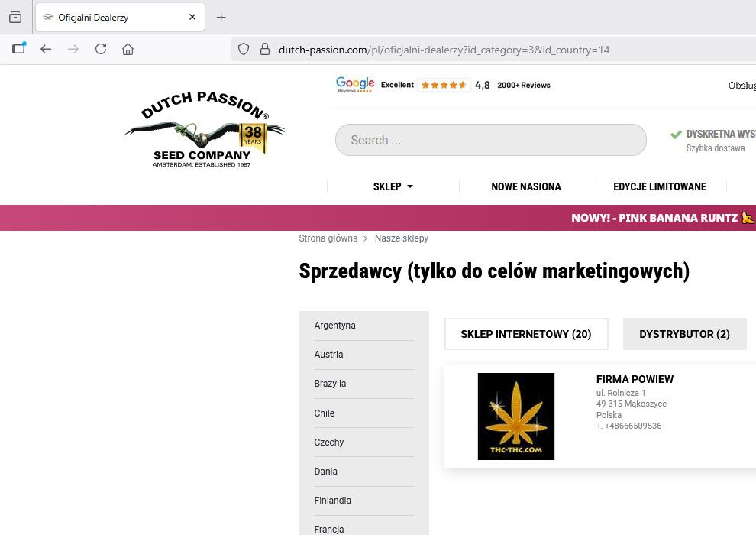Viewport: 756px width, 535px height.
Task: Reload the page with the refresh icon
Action: pos(100,49)
